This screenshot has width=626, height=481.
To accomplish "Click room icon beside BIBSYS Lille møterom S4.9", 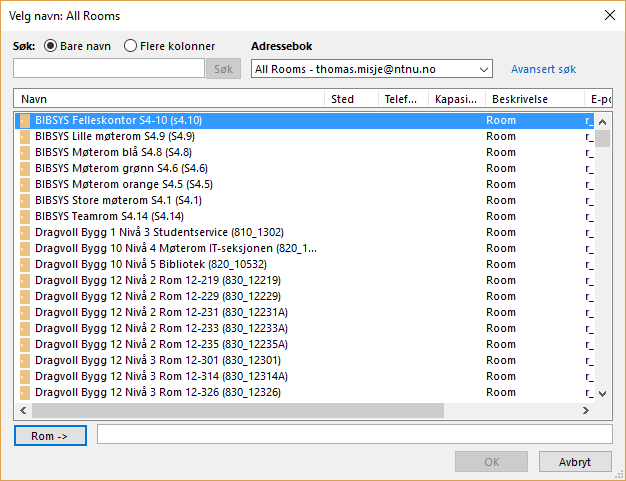I will pos(25,137).
